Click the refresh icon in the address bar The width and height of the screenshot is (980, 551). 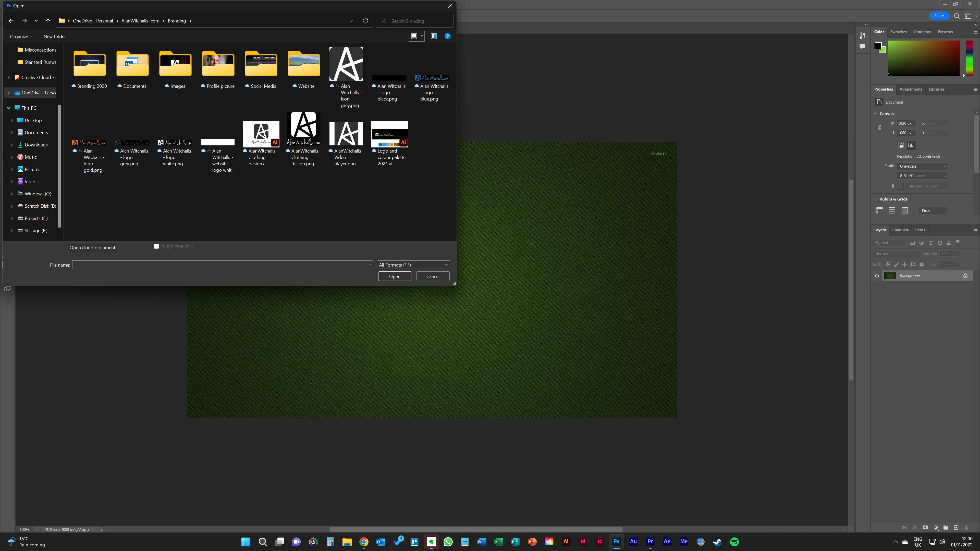tap(365, 21)
